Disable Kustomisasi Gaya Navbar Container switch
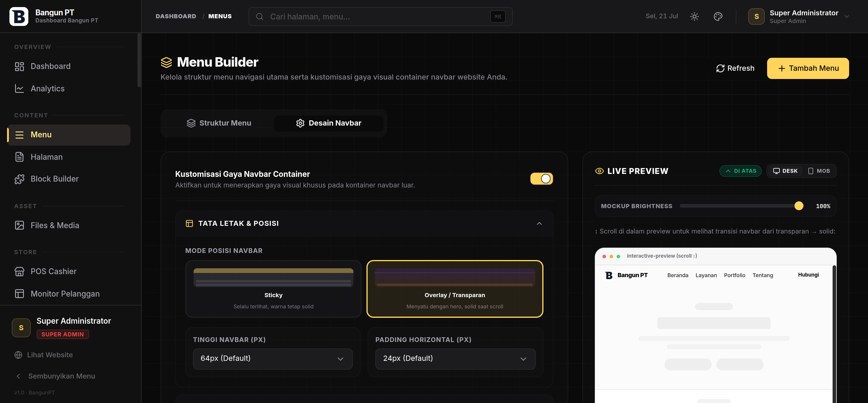This screenshot has height=403, width=868. (541, 179)
